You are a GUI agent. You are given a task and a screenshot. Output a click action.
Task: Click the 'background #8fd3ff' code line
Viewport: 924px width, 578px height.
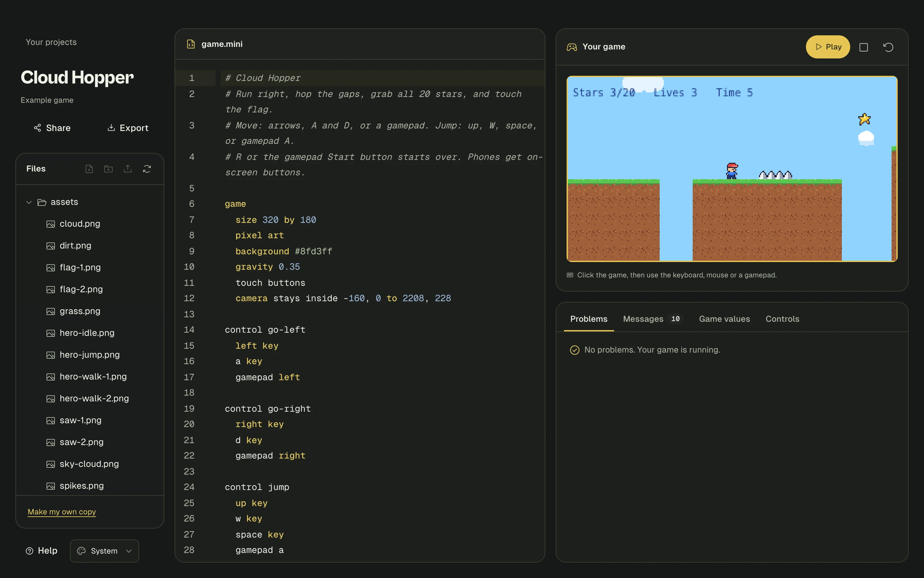click(283, 251)
